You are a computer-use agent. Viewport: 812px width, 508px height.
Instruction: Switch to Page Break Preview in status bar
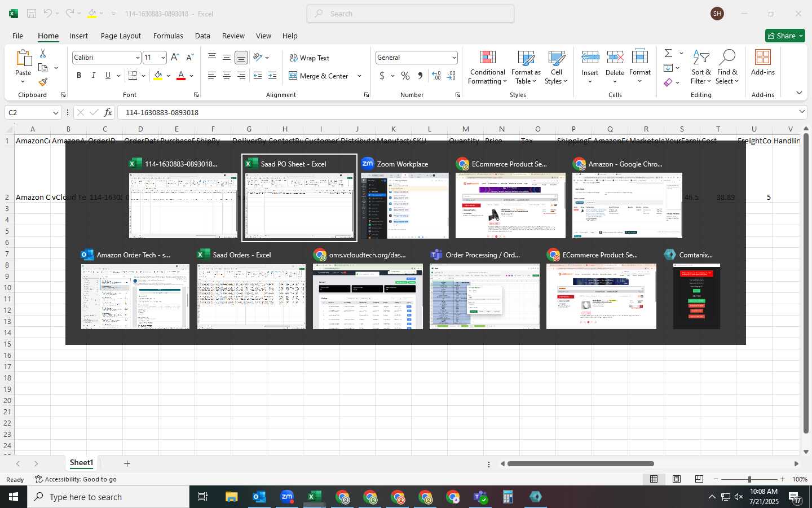699,479
